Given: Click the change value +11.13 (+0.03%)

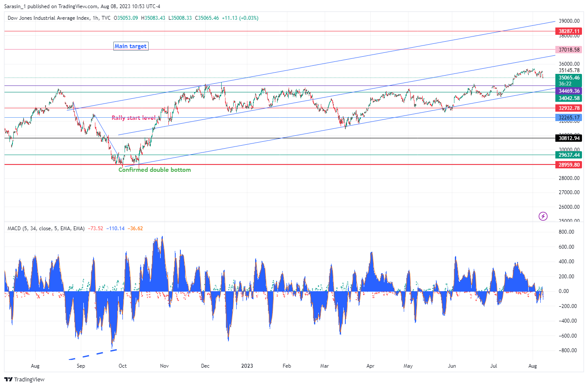Looking at the screenshot, I should tap(240, 18).
